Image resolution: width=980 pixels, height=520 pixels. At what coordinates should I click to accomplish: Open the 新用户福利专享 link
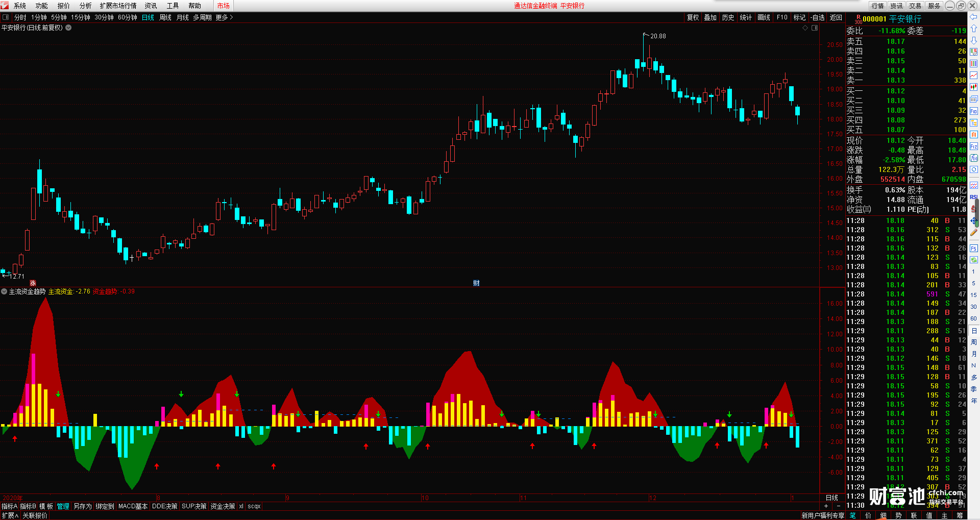(x=823, y=515)
